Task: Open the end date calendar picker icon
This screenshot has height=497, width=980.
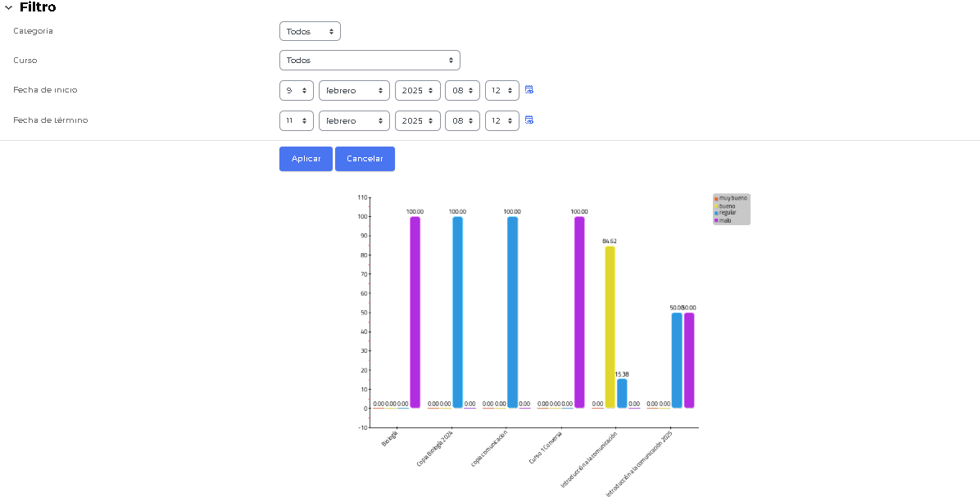Action: click(x=529, y=120)
